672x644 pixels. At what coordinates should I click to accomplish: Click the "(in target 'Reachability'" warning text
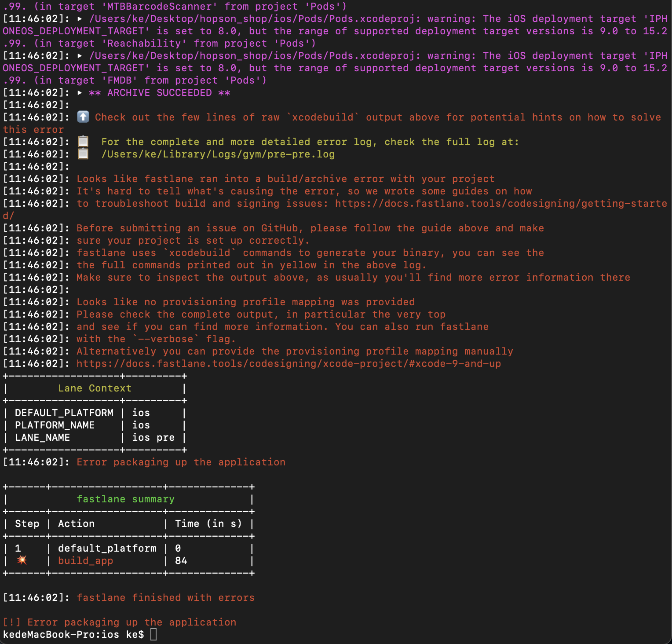(x=175, y=43)
